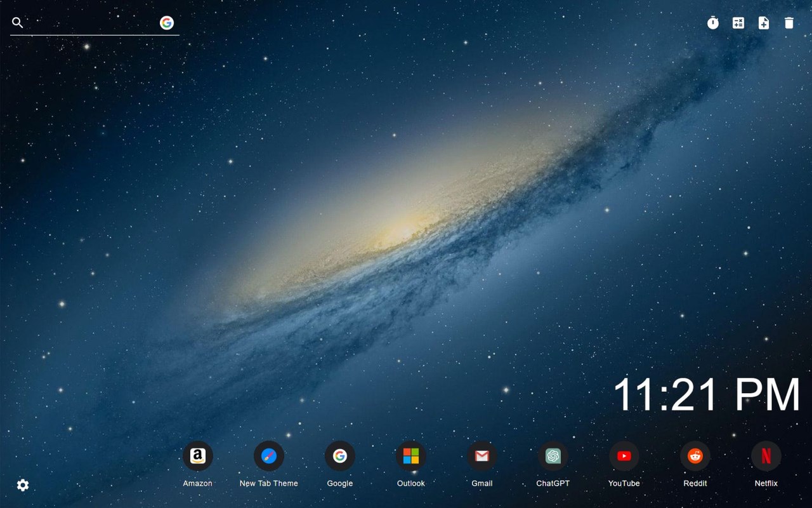
Task: Click the magnifying glass search icon
Action: coord(18,23)
